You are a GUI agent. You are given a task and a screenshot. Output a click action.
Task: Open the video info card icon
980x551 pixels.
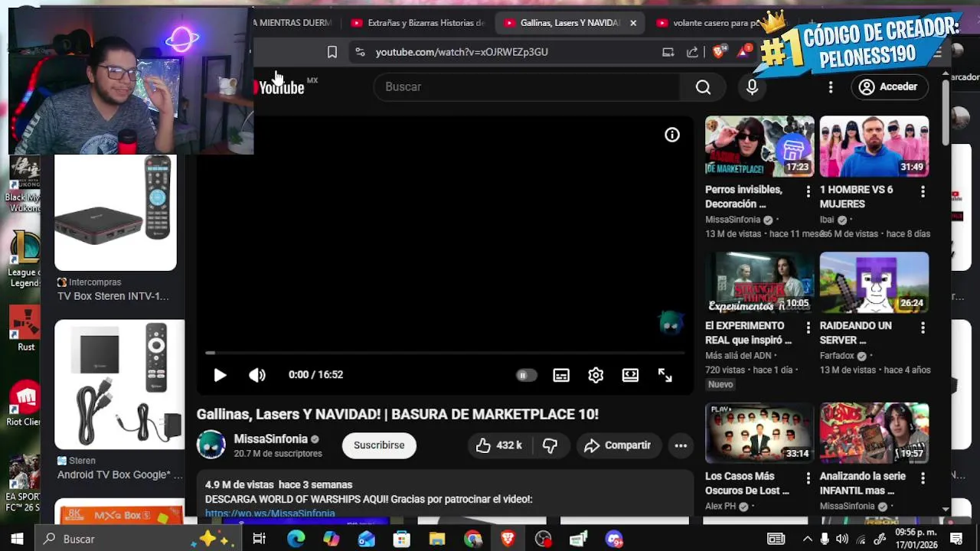point(672,135)
